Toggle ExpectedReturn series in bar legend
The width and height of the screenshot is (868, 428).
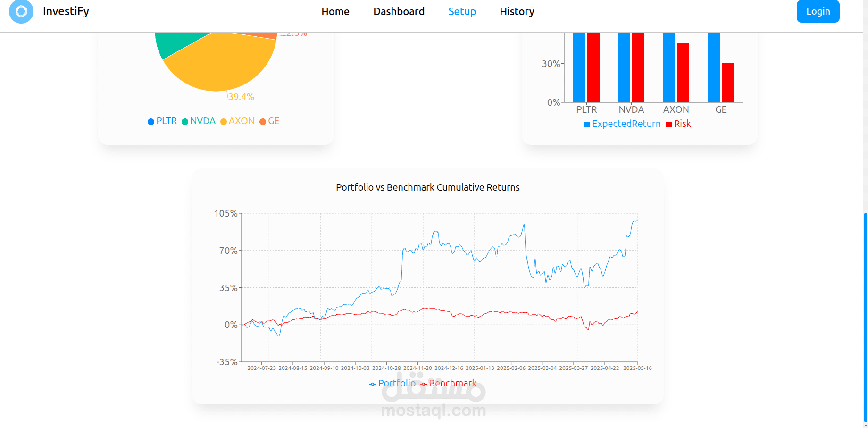click(x=622, y=124)
